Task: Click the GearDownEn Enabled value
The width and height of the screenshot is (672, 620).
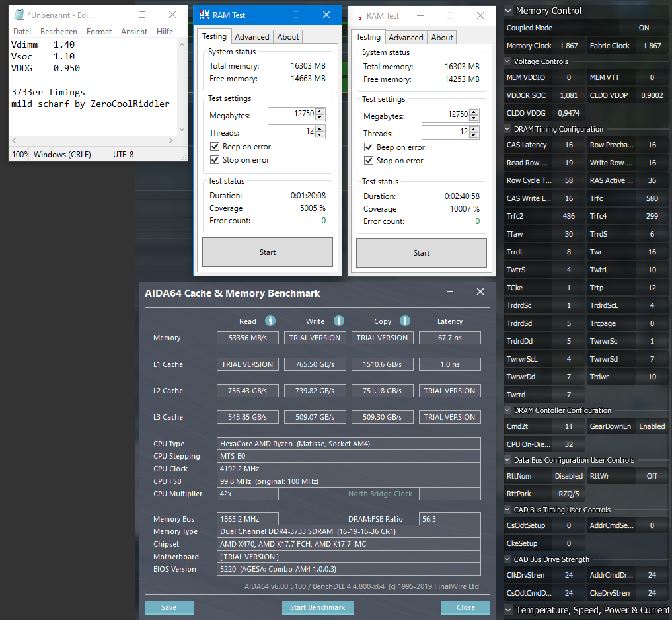Action: [652, 426]
